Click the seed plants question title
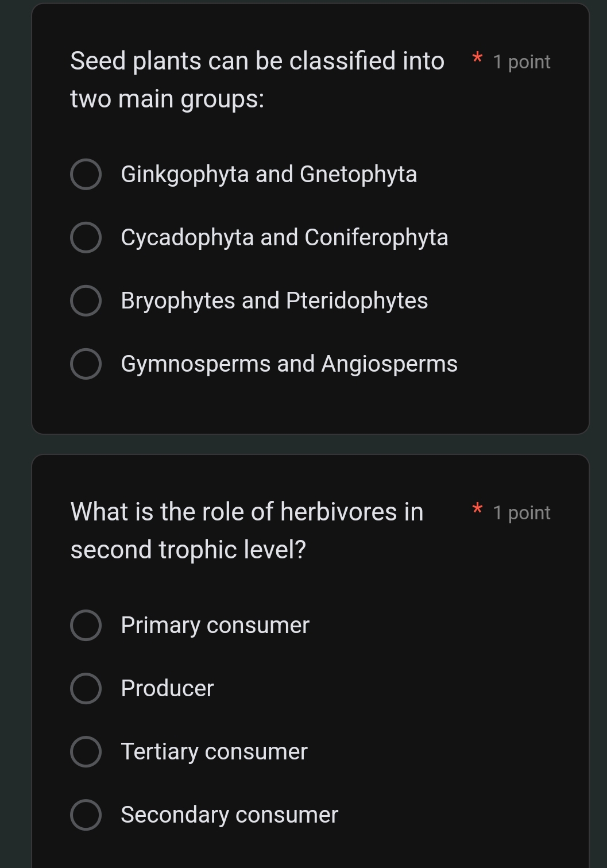Image resolution: width=607 pixels, height=868 pixels. coord(257,79)
